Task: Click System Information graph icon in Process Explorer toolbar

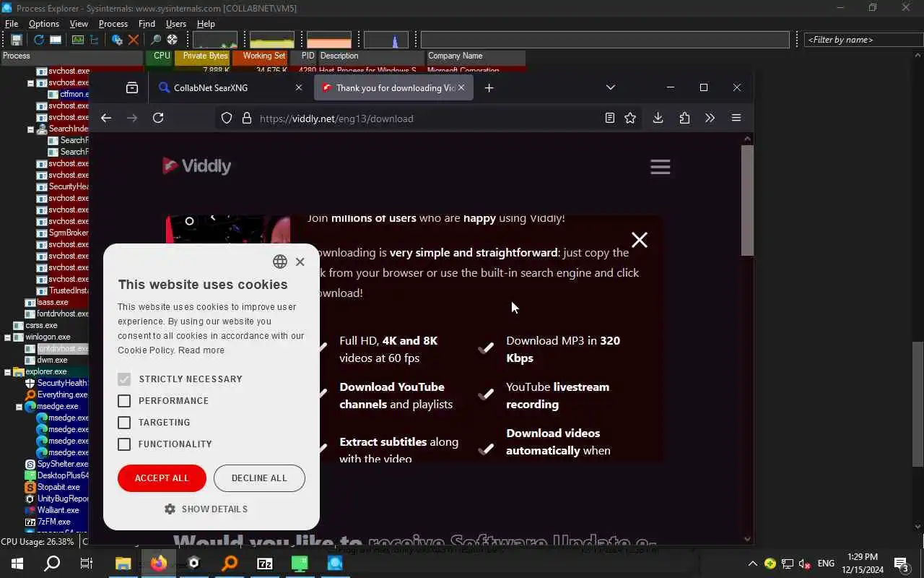Action: coord(77,40)
